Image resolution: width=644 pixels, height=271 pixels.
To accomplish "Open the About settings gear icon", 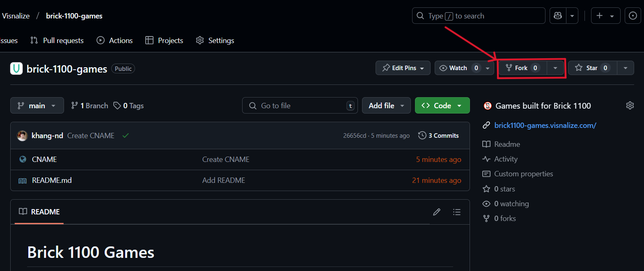I will [630, 105].
